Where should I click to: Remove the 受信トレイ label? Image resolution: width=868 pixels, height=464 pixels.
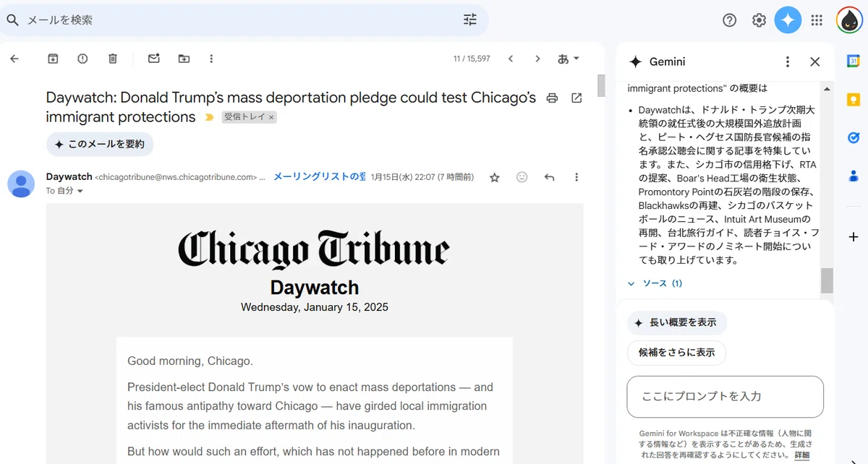click(x=271, y=117)
